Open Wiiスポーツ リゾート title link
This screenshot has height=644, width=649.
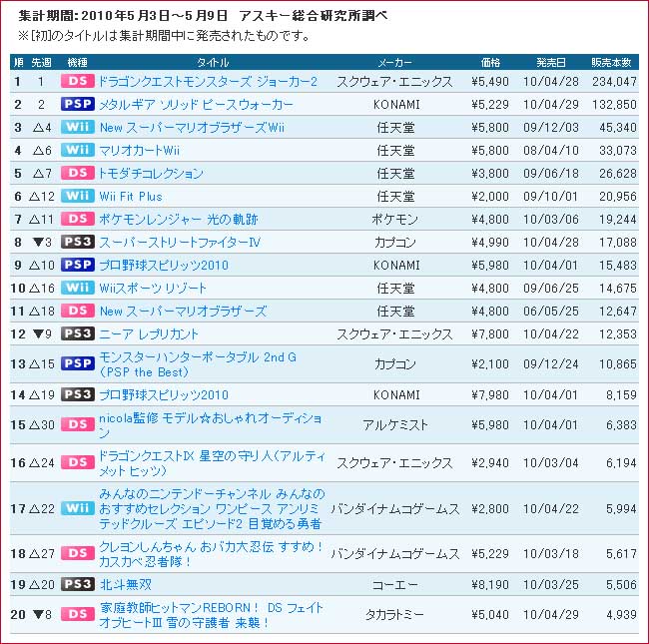pos(153,289)
